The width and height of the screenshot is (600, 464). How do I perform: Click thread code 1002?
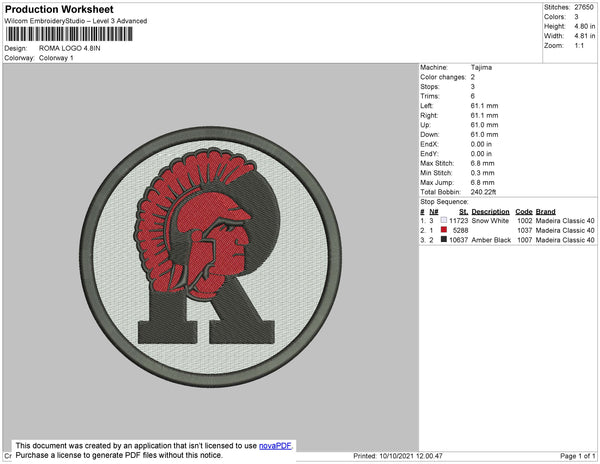coord(525,221)
